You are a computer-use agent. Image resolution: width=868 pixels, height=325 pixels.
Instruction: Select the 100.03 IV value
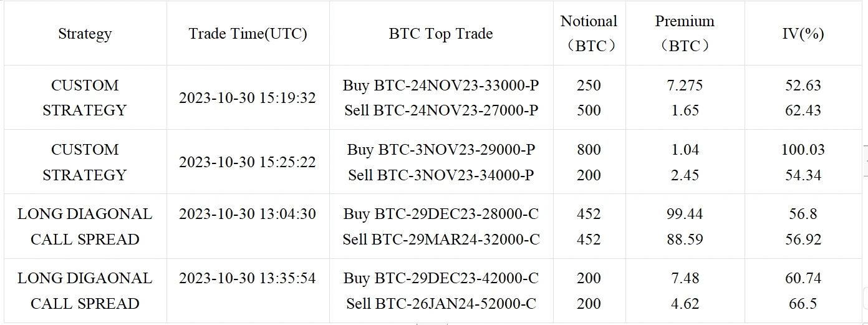803,150
